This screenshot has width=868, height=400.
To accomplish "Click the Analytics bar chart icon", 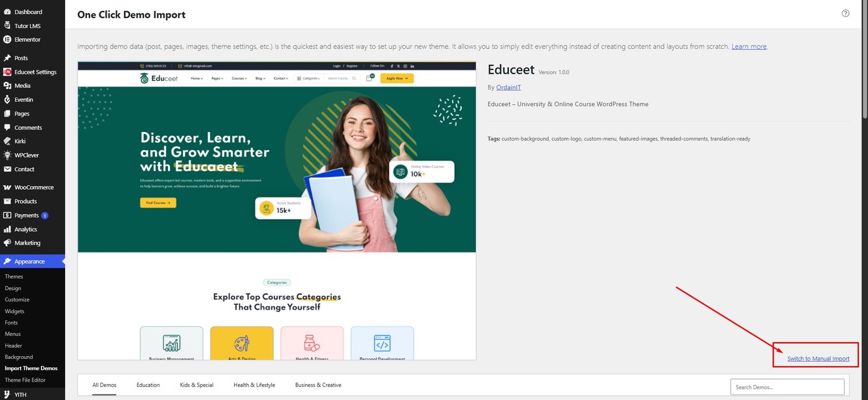I will click(x=7, y=229).
